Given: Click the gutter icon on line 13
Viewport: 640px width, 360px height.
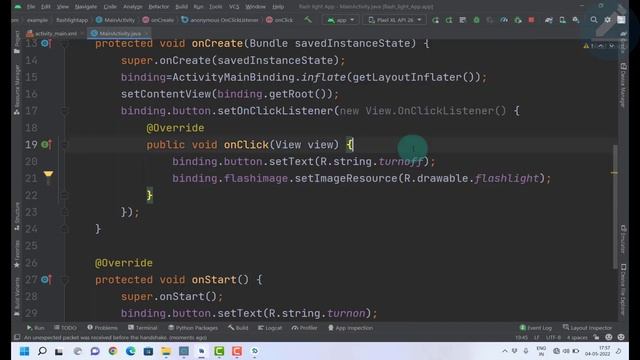Looking at the screenshot, I should tap(46, 43).
